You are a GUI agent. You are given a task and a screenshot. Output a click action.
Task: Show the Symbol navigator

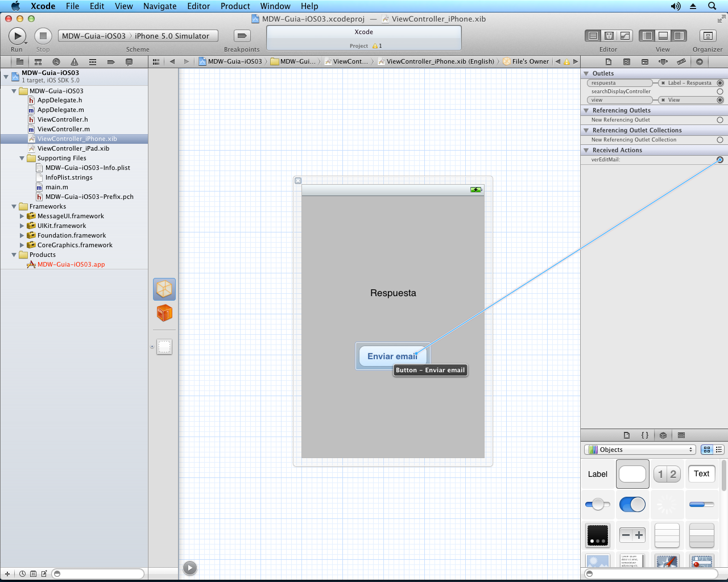(x=38, y=61)
